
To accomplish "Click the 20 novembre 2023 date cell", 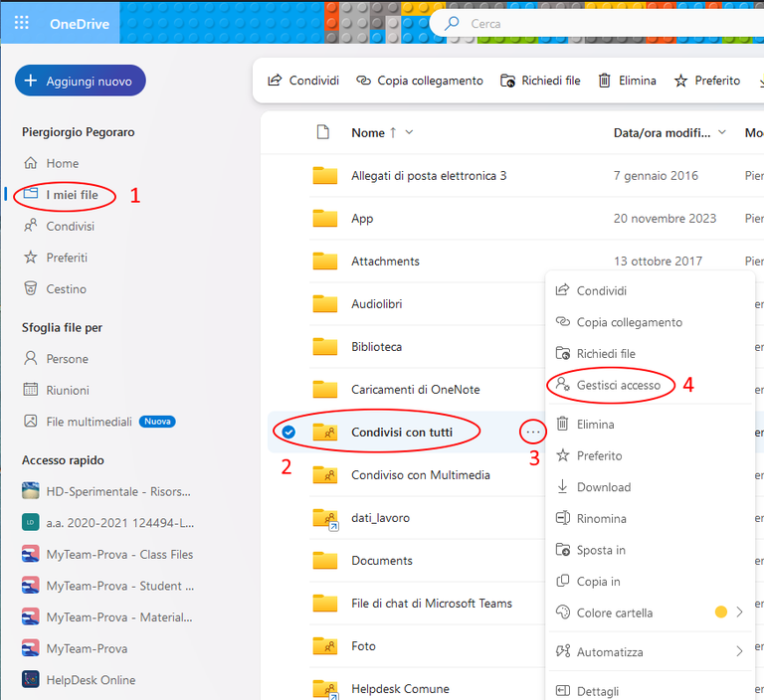I will pos(665,219).
